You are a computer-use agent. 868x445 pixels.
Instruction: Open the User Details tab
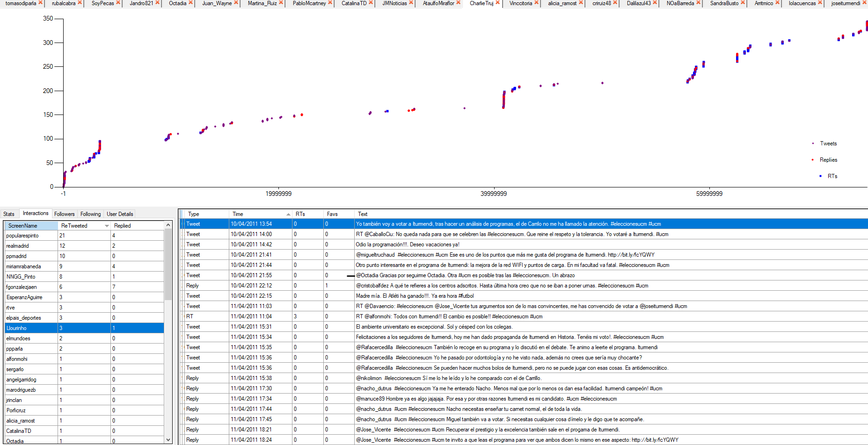[120, 214]
